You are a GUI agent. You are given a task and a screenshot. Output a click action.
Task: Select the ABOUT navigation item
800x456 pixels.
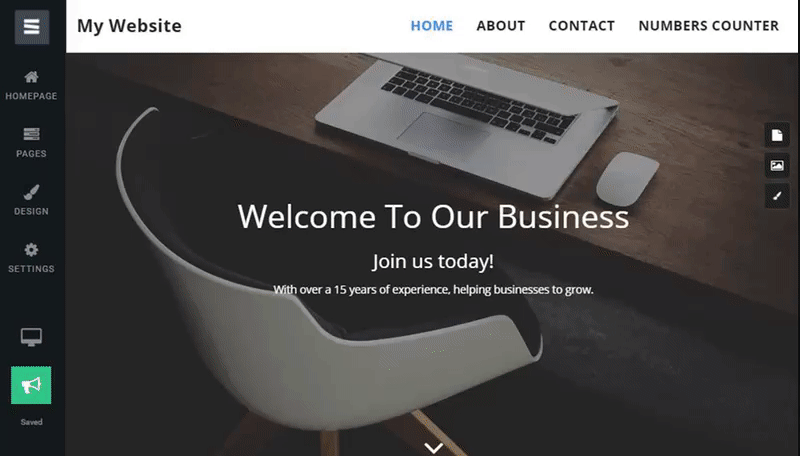click(501, 26)
